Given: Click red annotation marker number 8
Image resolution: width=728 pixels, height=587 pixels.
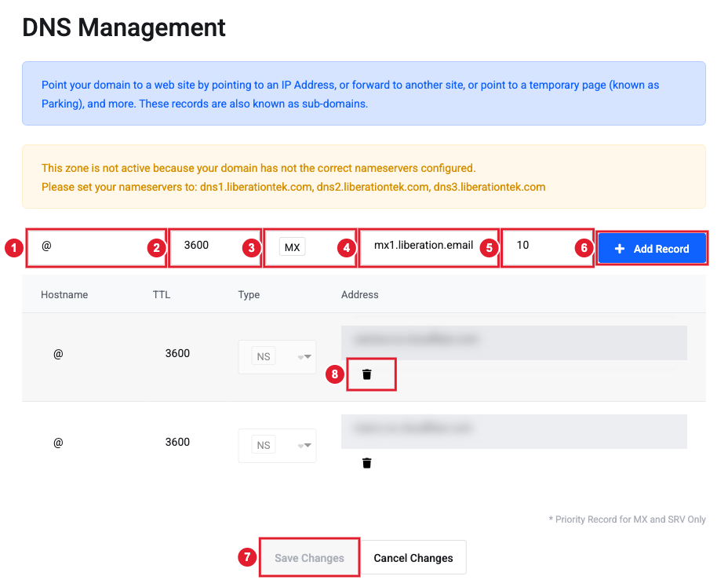Looking at the screenshot, I should tap(334, 374).
